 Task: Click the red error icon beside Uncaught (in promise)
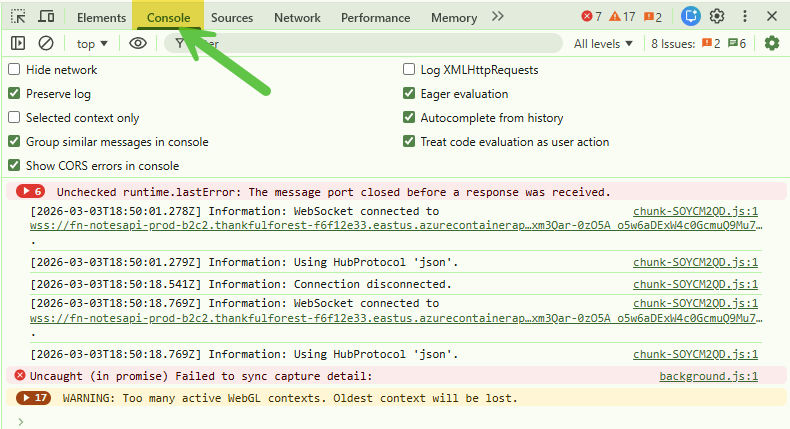20,376
